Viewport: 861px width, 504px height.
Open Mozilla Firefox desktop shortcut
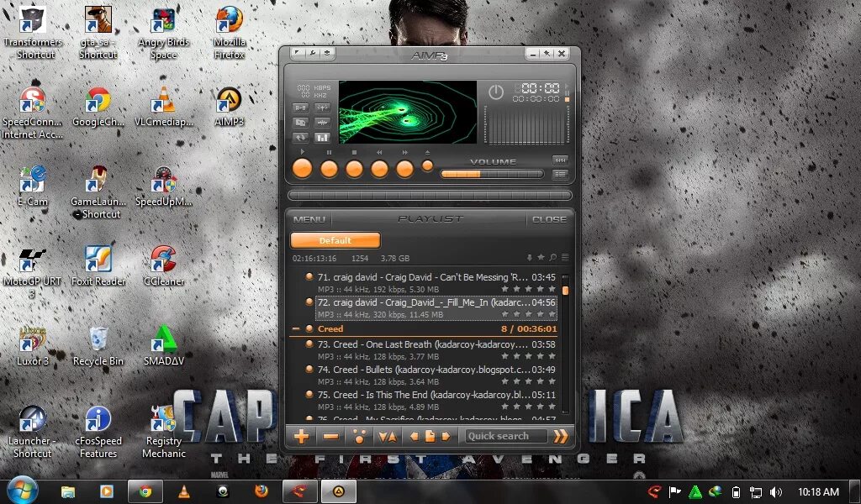(x=230, y=33)
